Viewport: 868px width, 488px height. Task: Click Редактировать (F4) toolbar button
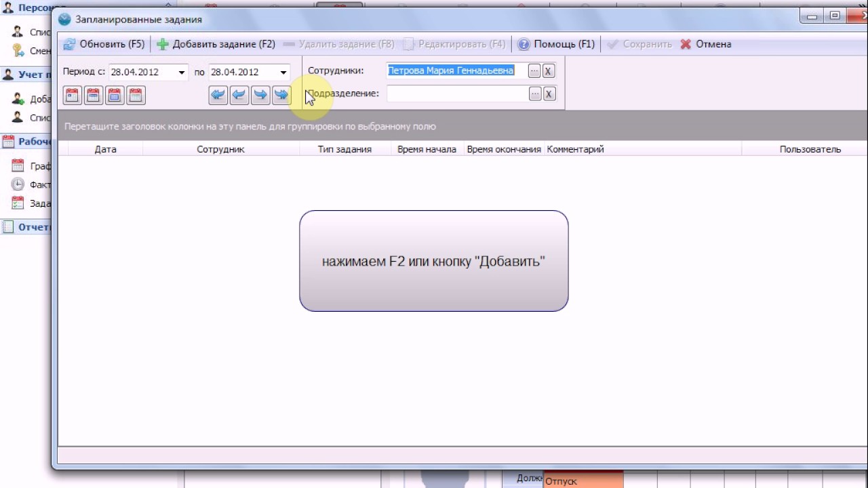[454, 44]
